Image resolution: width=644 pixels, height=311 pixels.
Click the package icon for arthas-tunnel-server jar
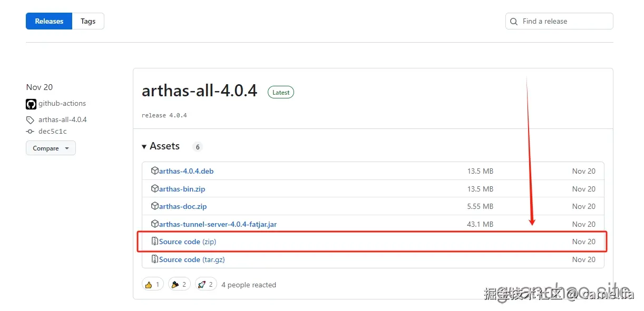pyautogui.click(x=155, y=224)
